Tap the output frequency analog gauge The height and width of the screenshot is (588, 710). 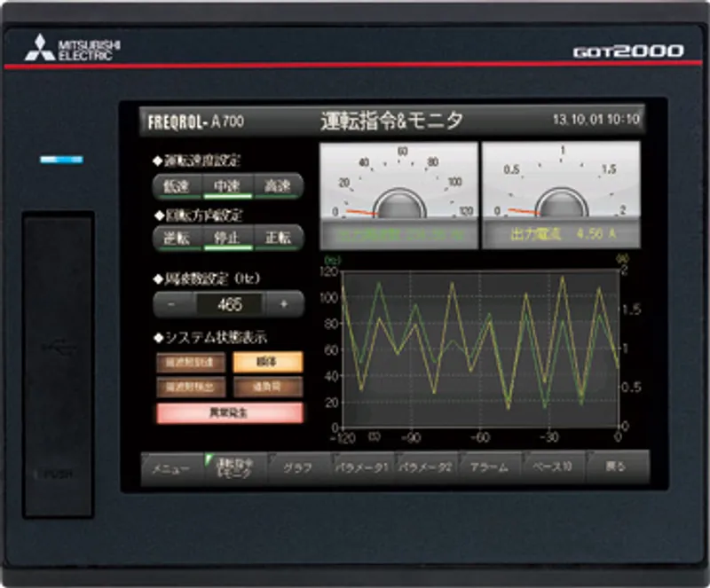(398, 181)
